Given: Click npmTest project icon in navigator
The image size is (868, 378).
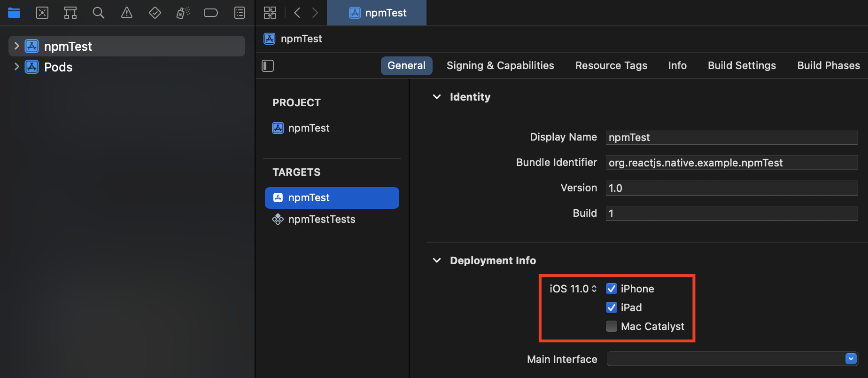Looking at the screenshot, I should click(x=32, y=46).
